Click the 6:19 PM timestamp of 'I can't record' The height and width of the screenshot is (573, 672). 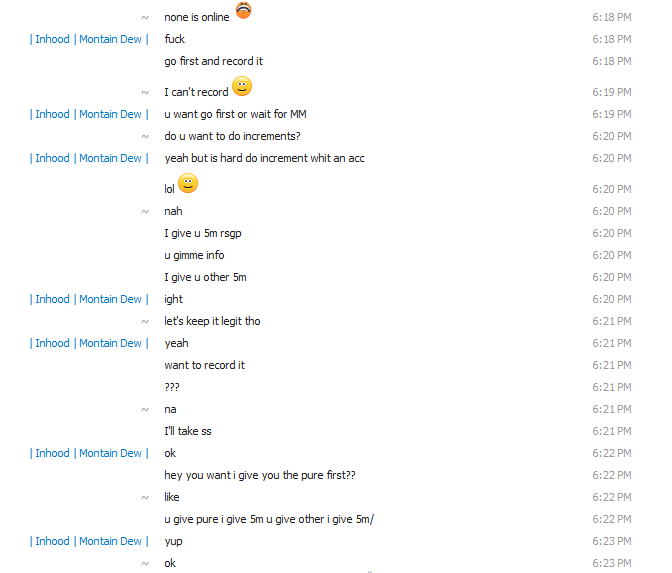coord(612,93)
